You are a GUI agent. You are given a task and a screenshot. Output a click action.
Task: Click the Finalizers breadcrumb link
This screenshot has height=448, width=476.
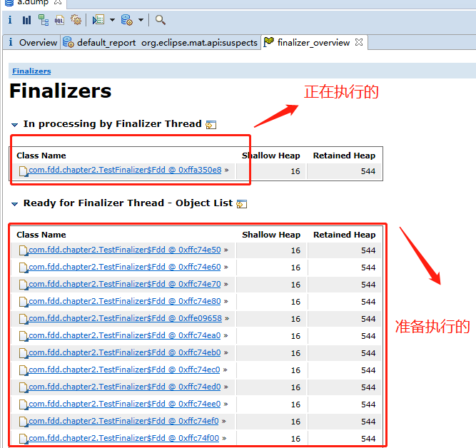[x=31, y=71]
